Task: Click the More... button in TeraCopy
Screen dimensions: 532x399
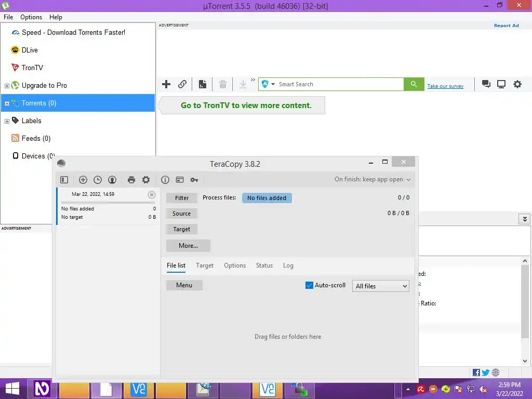Action: pyautogui.click(x=188, y=245)
